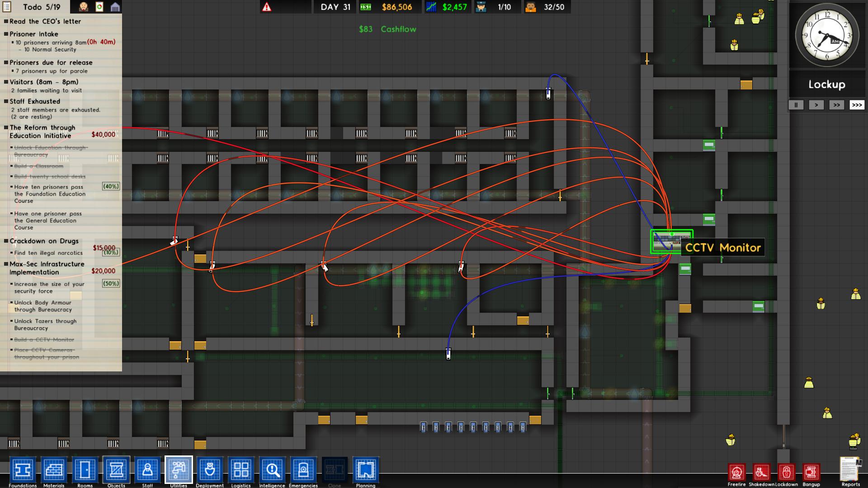Image resolution: width=868 pixels, height=488 pixels.
Task: Click the Lockup regime label
Action: click(x=826, y=84)
